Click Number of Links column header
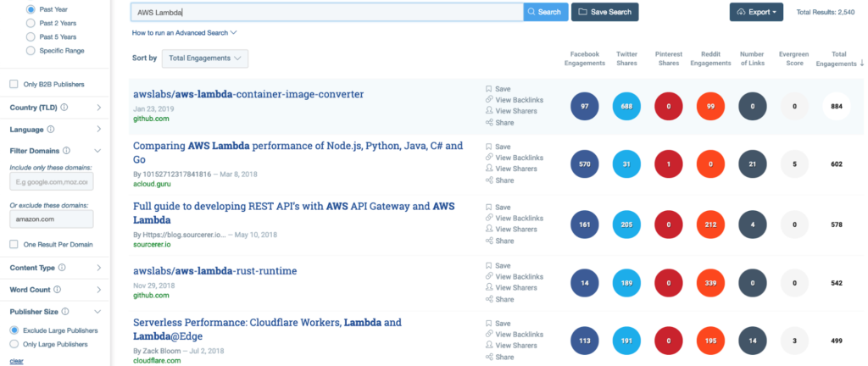This screenshot has height=366, width=868. pos(753,58)
